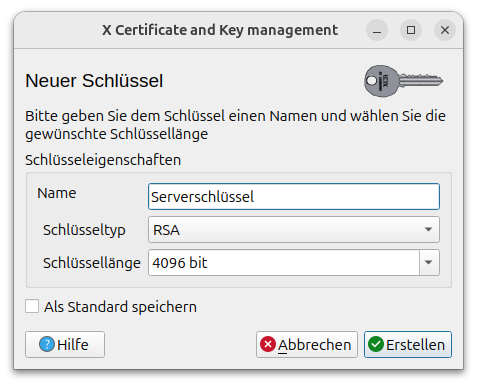Minimize the X Certificate and Key management window
The width and height of the screenshot is (477, 386).
click(377, 30)
